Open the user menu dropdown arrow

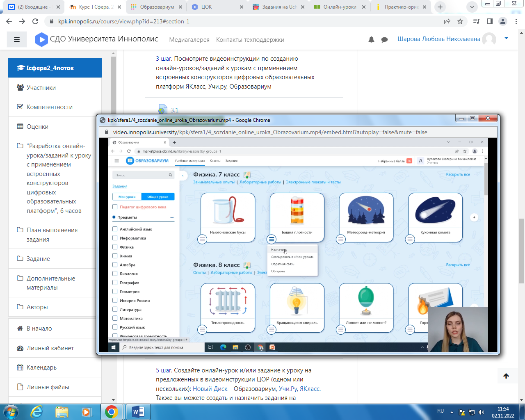pos(506,39)
